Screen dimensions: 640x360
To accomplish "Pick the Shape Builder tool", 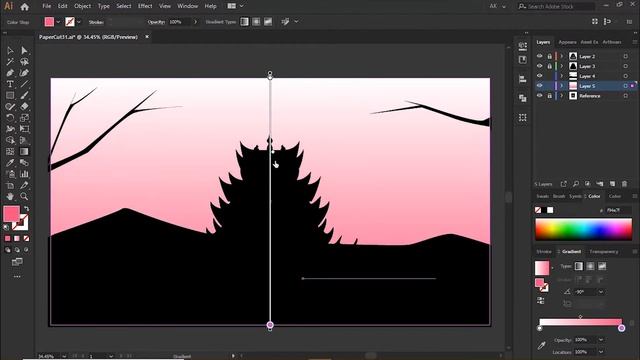I will coord(10,140).
